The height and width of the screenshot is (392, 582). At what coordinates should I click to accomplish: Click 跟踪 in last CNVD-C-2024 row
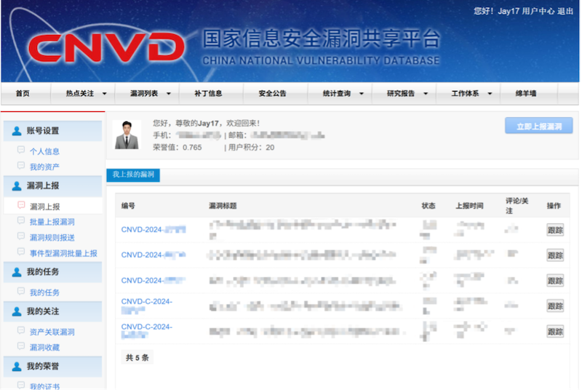[x=555, y=332]
